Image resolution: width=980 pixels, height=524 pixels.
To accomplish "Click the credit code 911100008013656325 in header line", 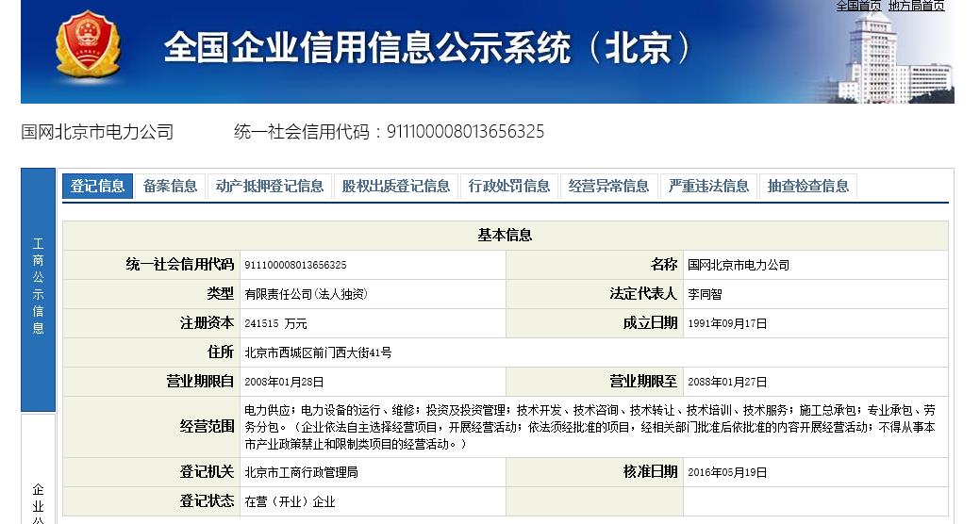I will [x=466, y=132].
